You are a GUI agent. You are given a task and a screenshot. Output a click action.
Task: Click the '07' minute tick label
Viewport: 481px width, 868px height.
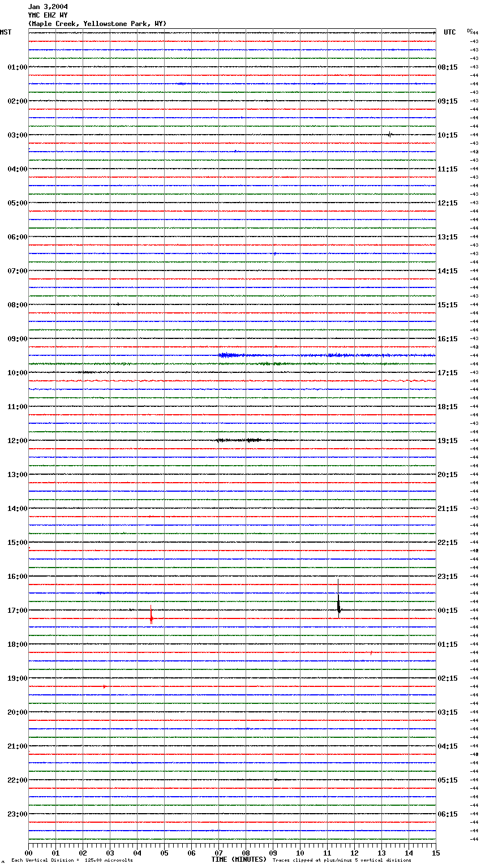(x=218, y=853)
